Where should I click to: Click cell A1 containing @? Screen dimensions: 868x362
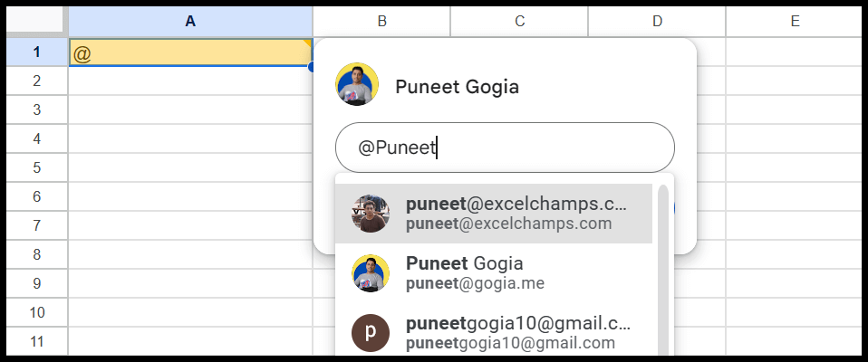[x=190, y=52]
